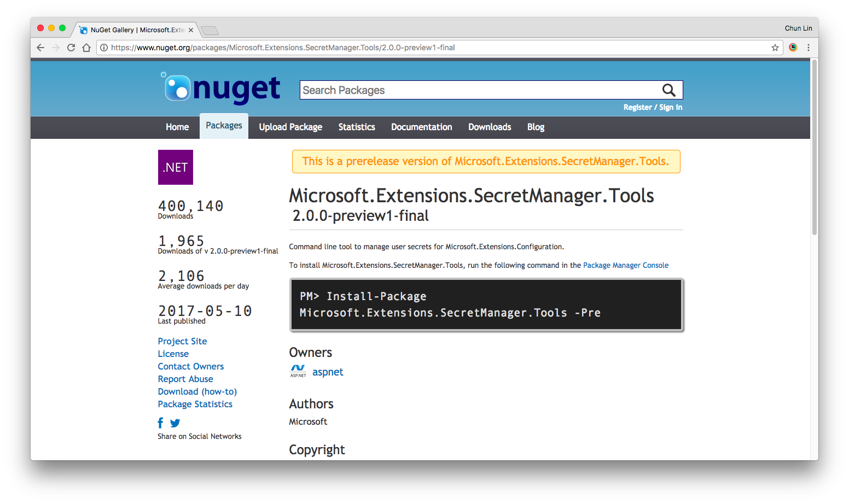Screen dimensions: 849x504
Task: Open Statistics nav item
Action: pos(357,127)
